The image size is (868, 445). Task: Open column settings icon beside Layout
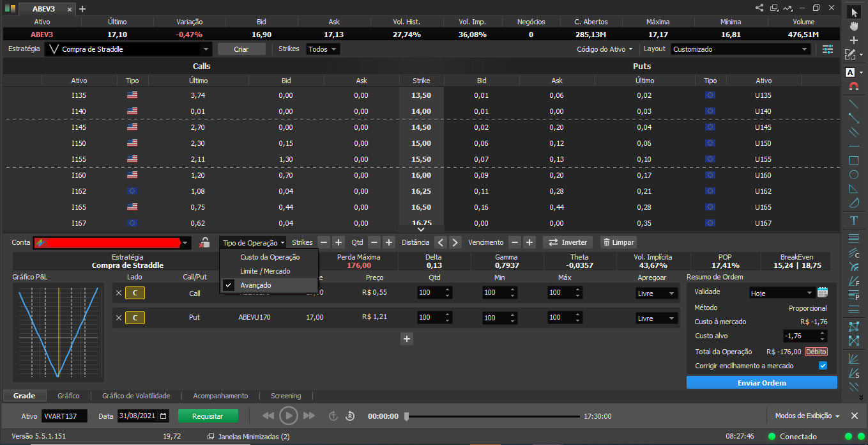pos(828,49)
